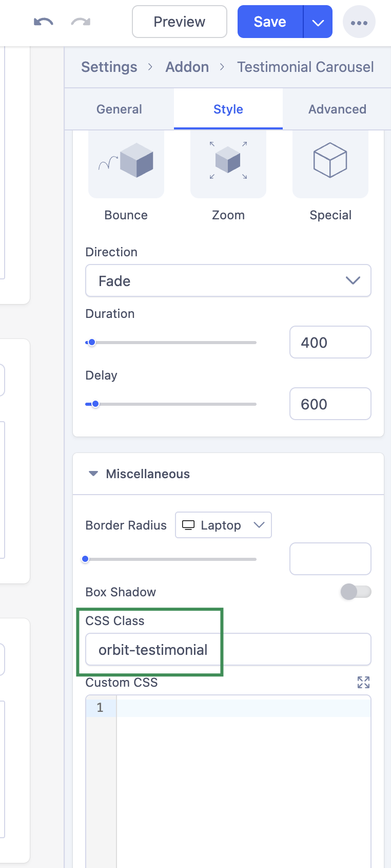
Task: Select the Special animation icon
Action: [x=330, y=164]
